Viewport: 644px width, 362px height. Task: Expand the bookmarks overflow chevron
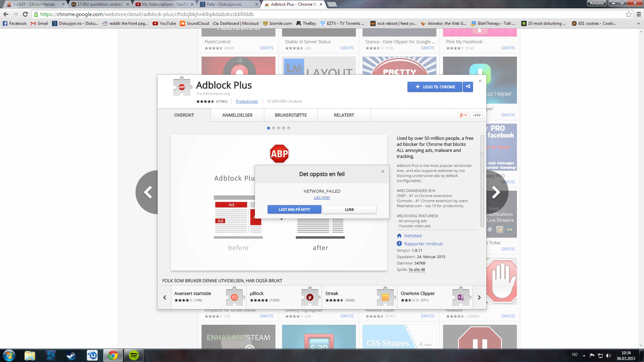pyautogui.click(x=638, y=23)
